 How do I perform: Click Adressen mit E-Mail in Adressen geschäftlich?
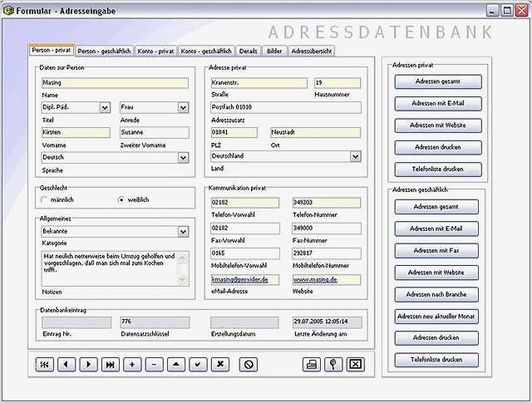[436, 229]
